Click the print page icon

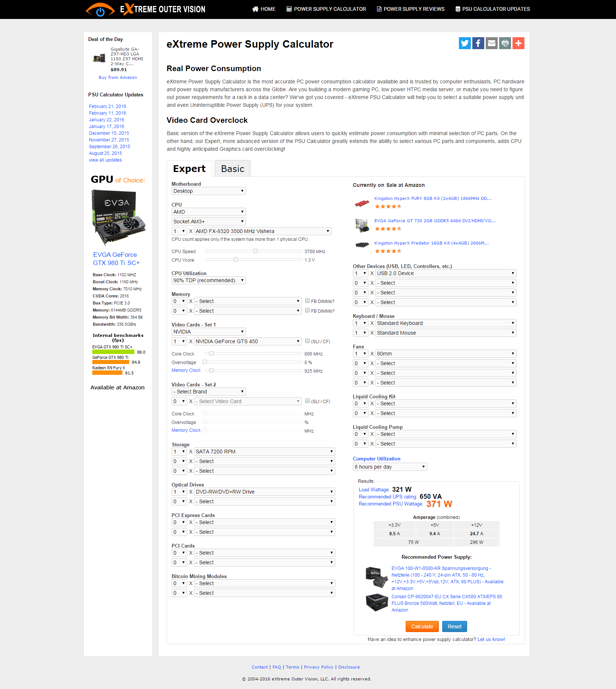point(505,43)
